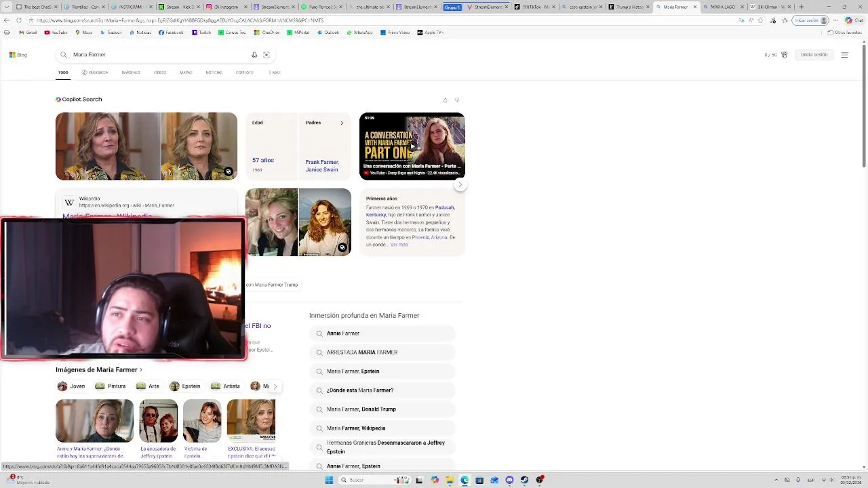Click the thumbs down icon on Copilot Search

456,100
